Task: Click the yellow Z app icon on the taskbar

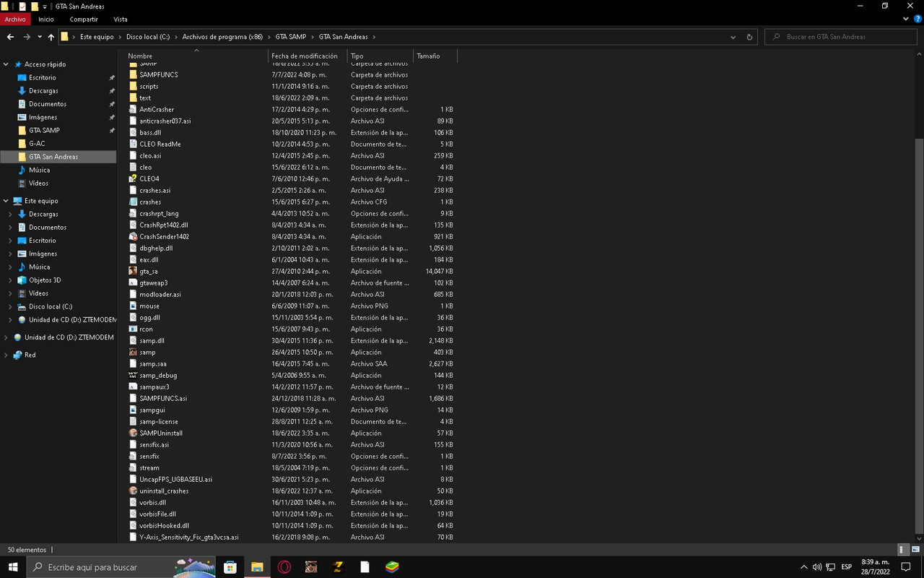Action: pyautogui.click(x=338, y=567)
